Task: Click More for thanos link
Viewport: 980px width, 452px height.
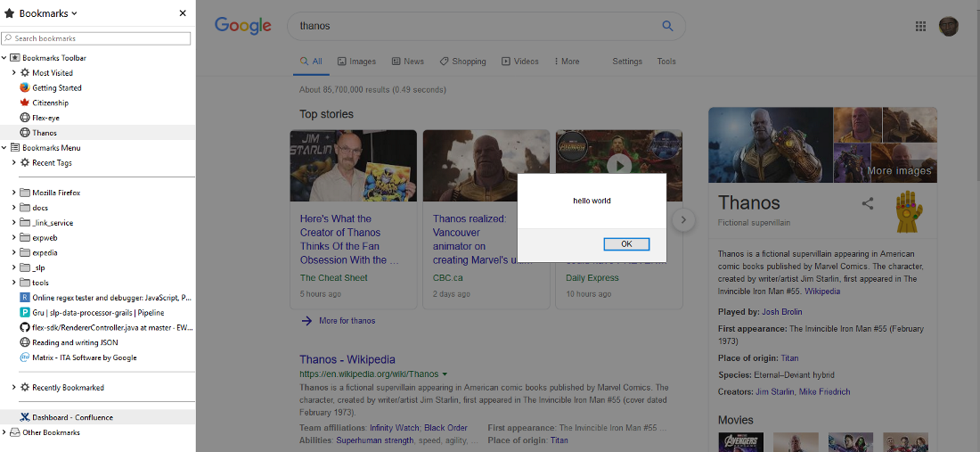Action: pos(347,321)
